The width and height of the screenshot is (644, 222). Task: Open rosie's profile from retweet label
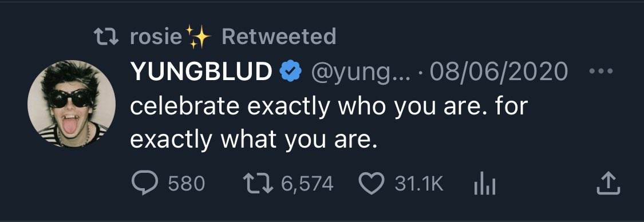click(156, 37)
